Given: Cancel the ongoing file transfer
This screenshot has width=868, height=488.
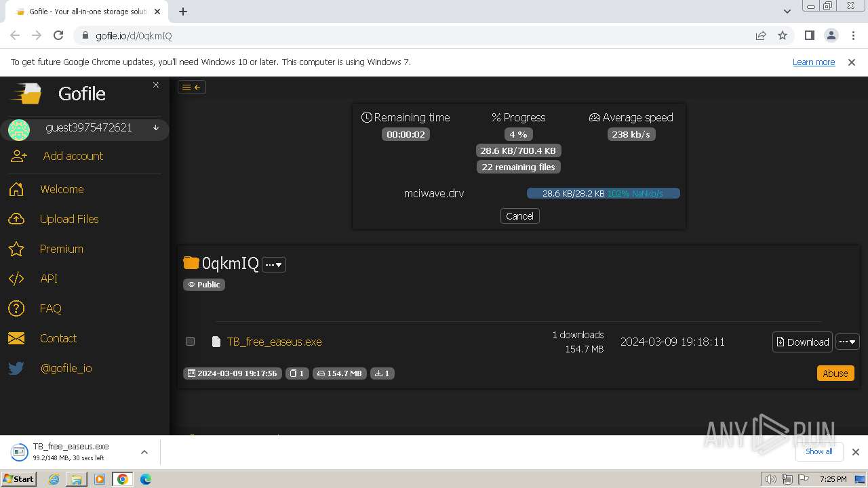Looking at the screenshot, I should pyautogui.click(x=519, y=216).
